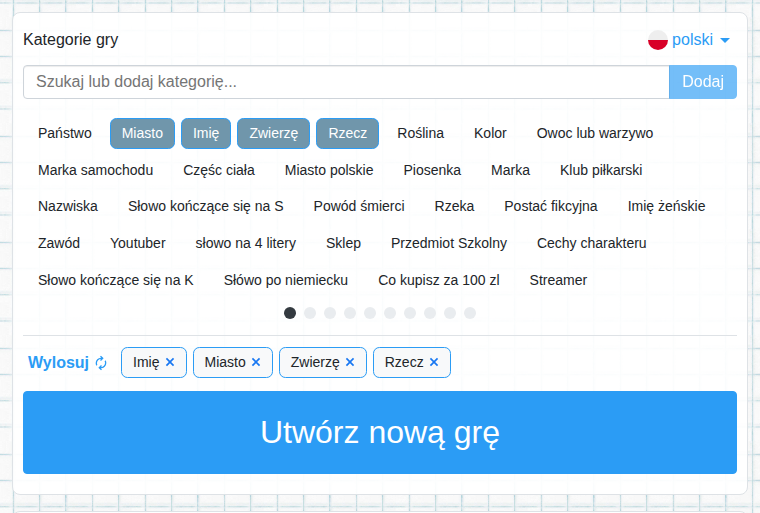This screenshot has height=513, width=760.
Task: Go to the fourth pagination dot
Action: (350, 313)
